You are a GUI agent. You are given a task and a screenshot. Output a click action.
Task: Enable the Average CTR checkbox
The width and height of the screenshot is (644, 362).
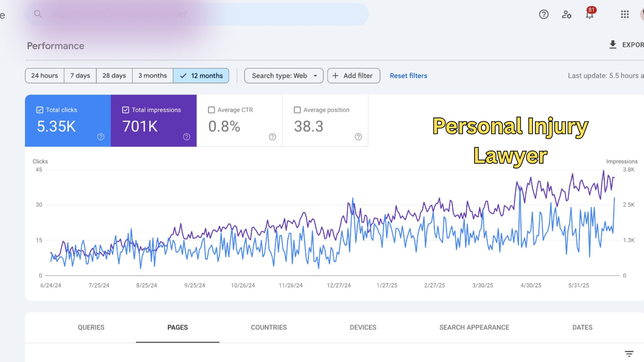(x=211, y=110)
